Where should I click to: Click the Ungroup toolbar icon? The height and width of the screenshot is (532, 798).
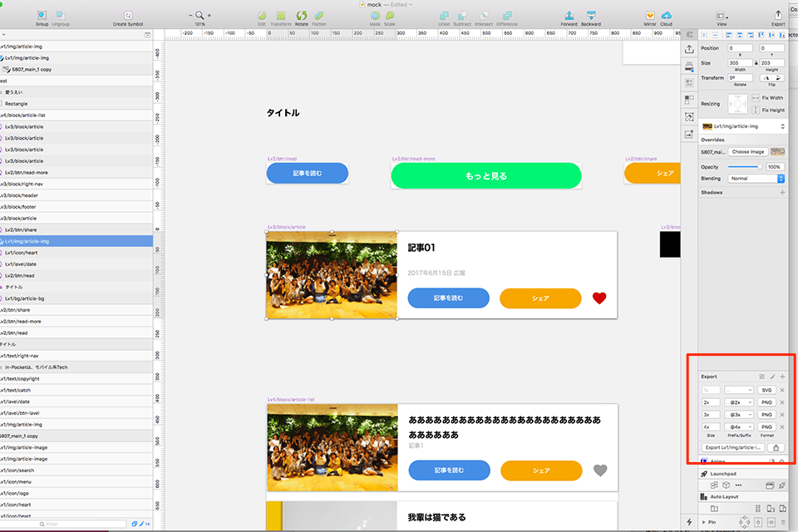tap(61, 15)
